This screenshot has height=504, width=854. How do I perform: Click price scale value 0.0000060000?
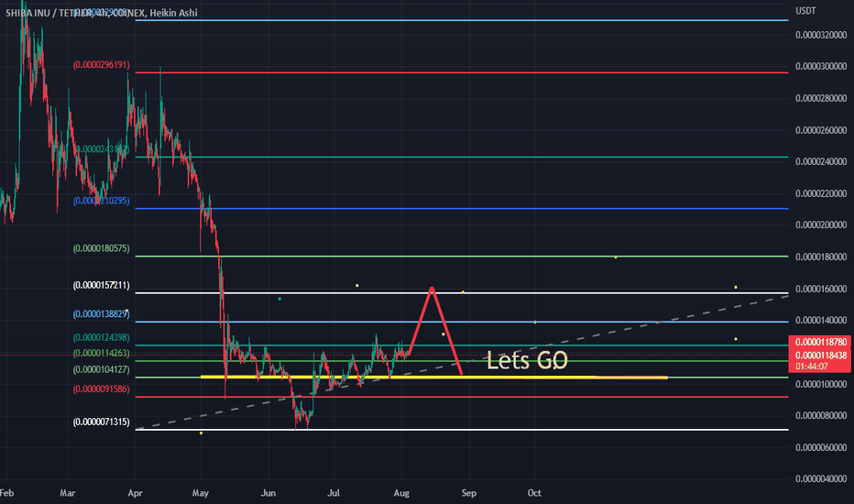[821, 448]
